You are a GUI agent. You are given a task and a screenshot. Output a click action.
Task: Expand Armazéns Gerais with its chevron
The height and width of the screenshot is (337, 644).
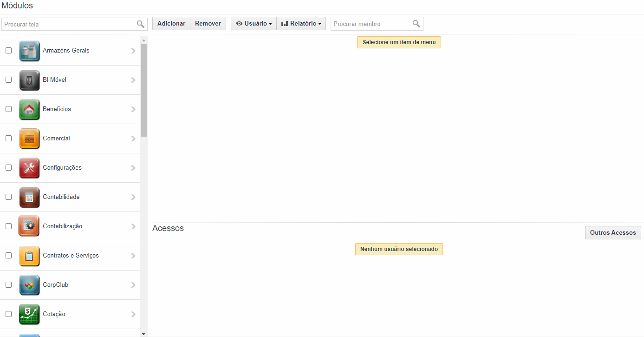click(x=133, y=51)
